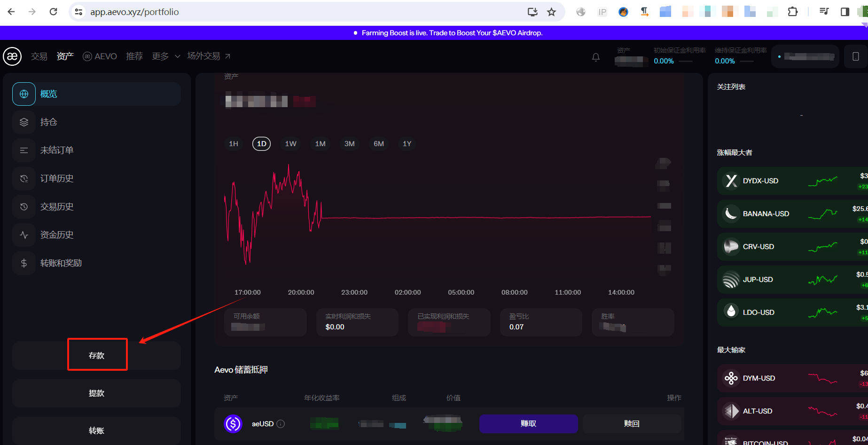Open the wallet account dropdown in header
The height and width of the screenshot is (445, 868).
pyautogui.click(x=805, y=56)
